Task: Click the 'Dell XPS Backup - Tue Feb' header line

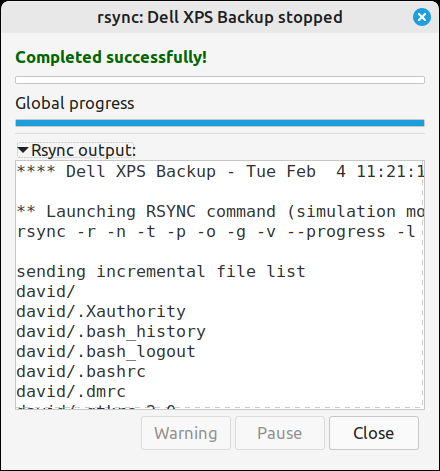Action: coord(220,172)
